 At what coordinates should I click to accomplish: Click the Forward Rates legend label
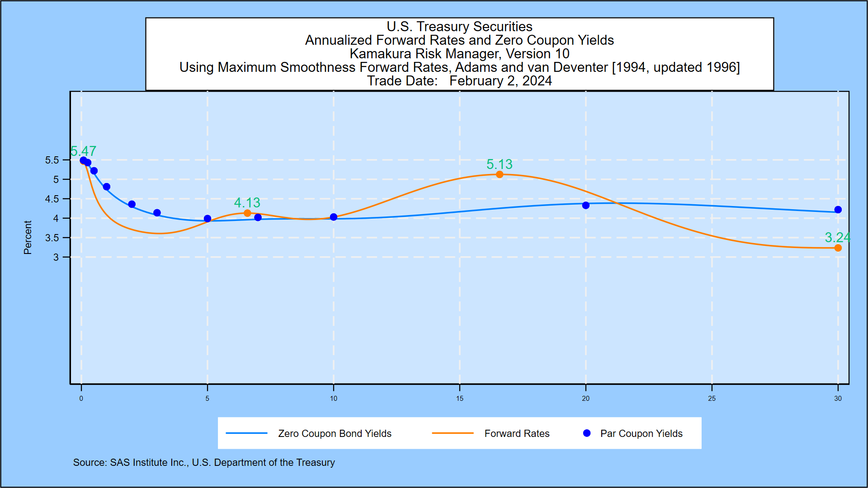coord(517,434)
